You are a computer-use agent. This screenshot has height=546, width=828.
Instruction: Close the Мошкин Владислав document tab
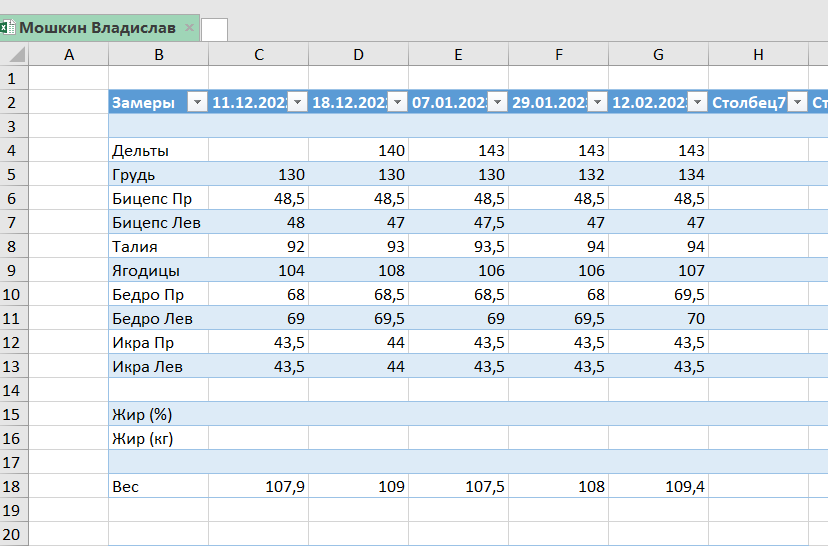pyautogui.click(x=189, y=28)
